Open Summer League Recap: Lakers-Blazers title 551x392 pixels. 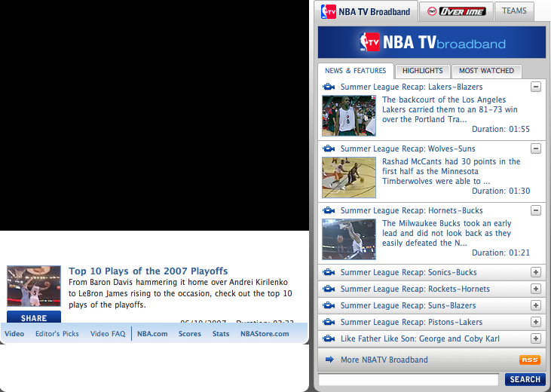(412, 87)
